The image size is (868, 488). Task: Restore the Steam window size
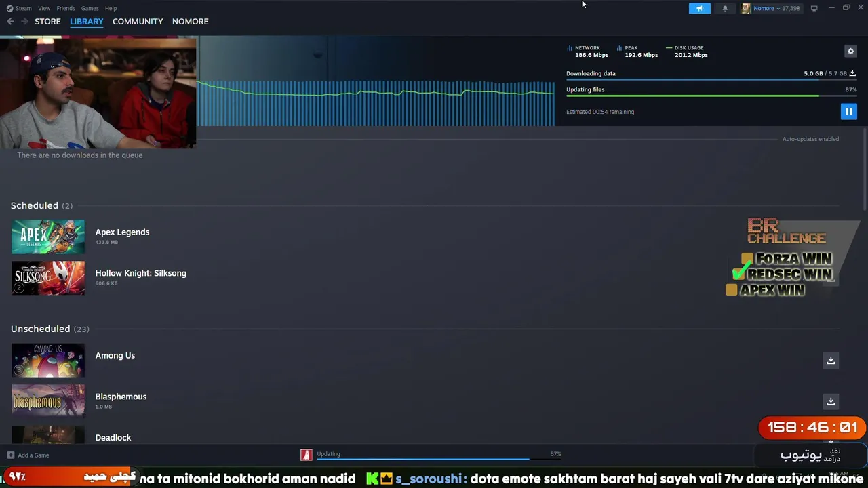tap(846, 8)
